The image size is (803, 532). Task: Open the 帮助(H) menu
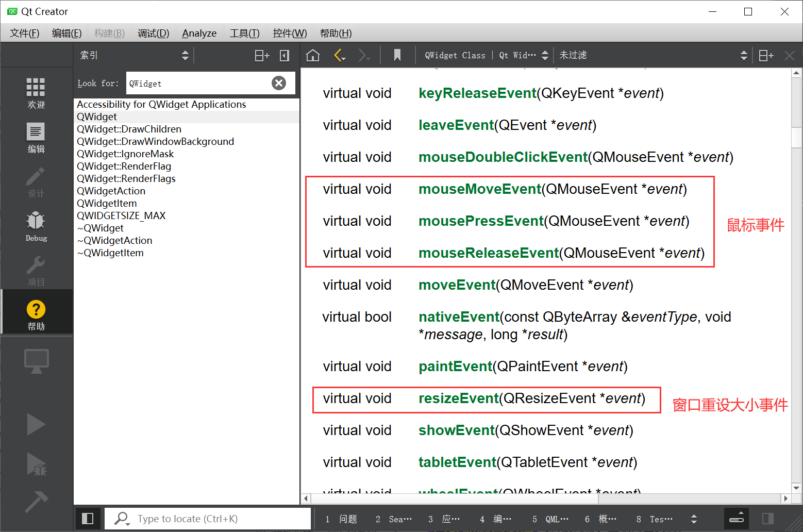pos(336,33)
